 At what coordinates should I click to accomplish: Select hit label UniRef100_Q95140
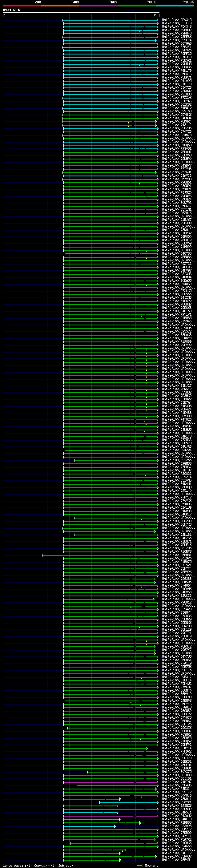[177, 491]
